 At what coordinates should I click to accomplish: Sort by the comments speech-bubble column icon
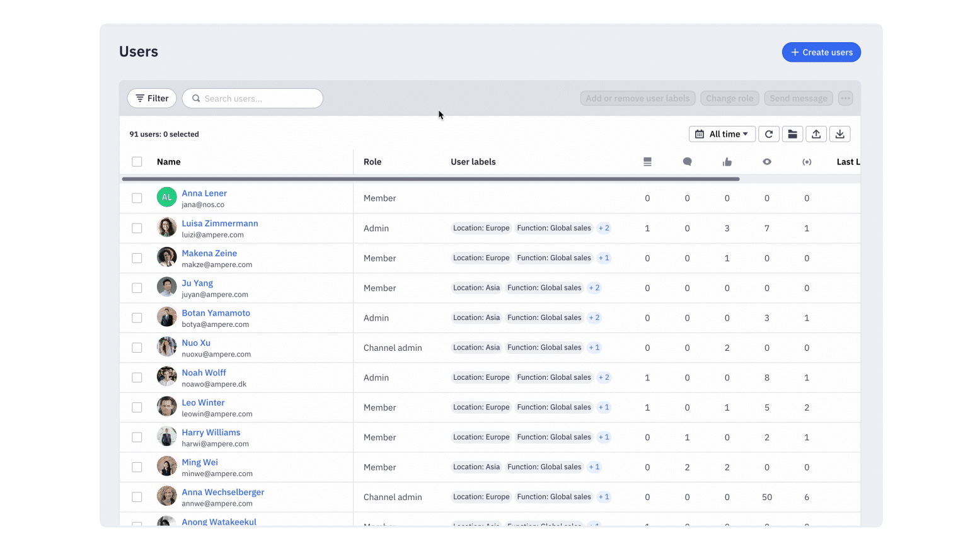click(687, 161)
